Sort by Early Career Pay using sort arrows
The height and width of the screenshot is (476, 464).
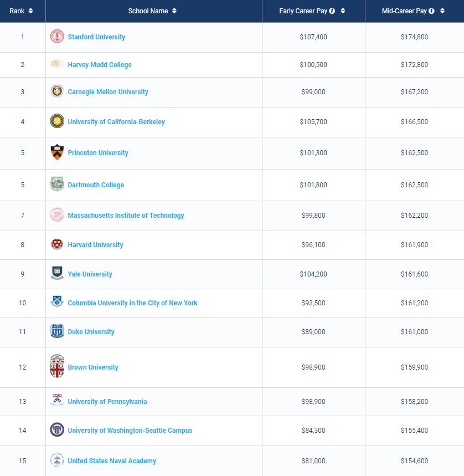pyautogui.click(x=343, y=11)
